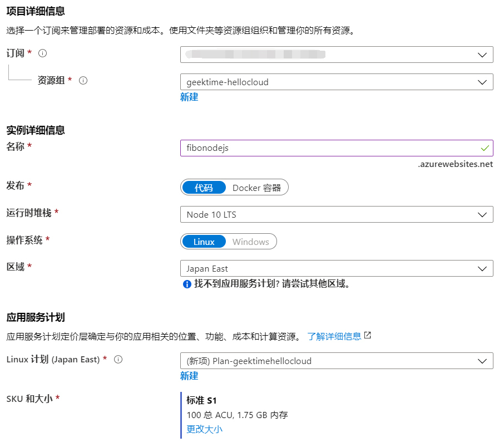504x447 pixels.
Task: Click 新建 link under resource group
Action: click(189, 97)
